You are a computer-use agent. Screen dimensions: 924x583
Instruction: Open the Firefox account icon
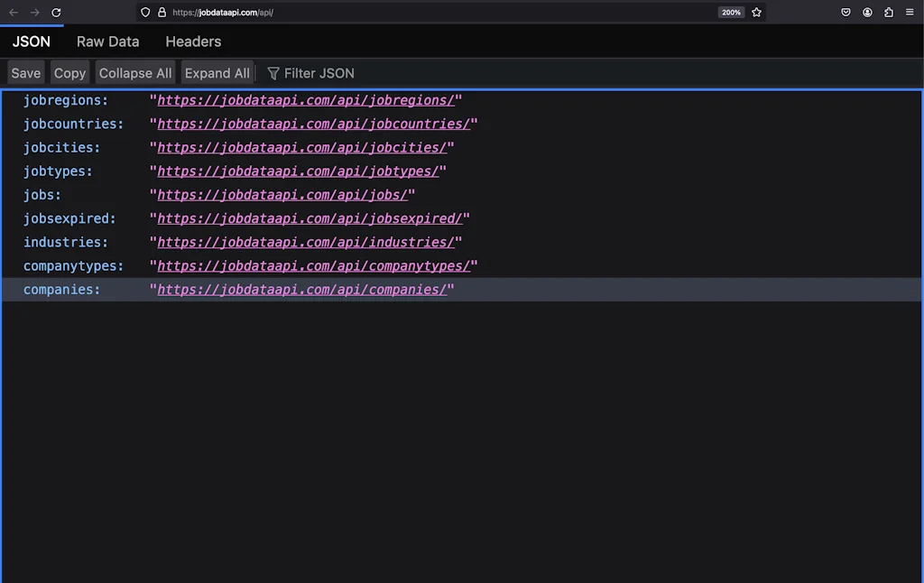(867, 13)
